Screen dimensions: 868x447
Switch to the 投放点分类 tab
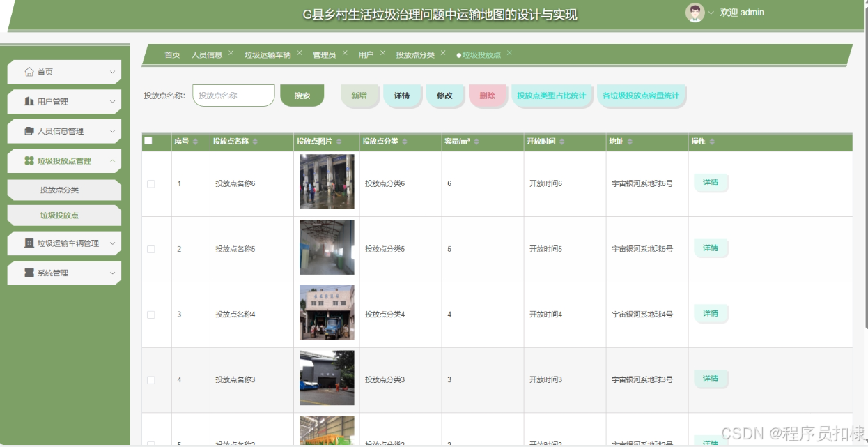click(x=415, y=55)
